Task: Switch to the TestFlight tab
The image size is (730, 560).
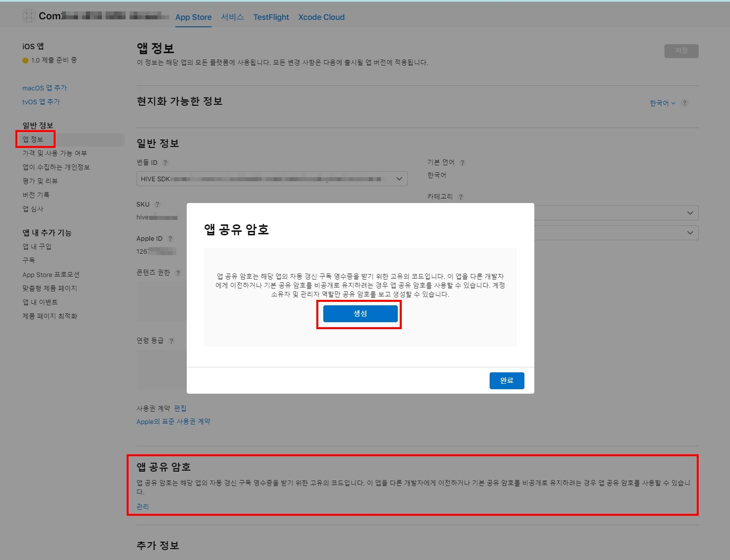Action: [271, 17]
